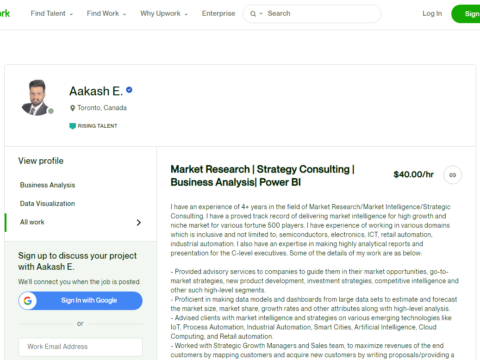Select the Data Visualization profile

point(47,204)
